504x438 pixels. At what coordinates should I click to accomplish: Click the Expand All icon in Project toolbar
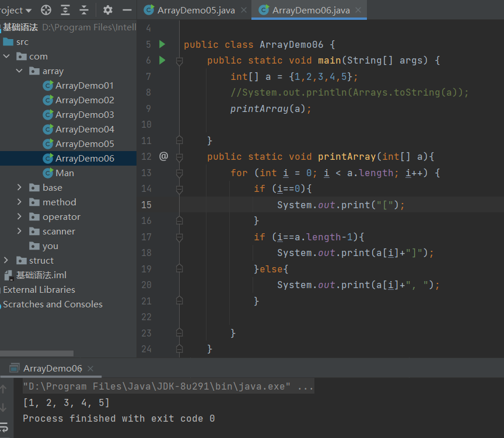(x=65, y=10)
